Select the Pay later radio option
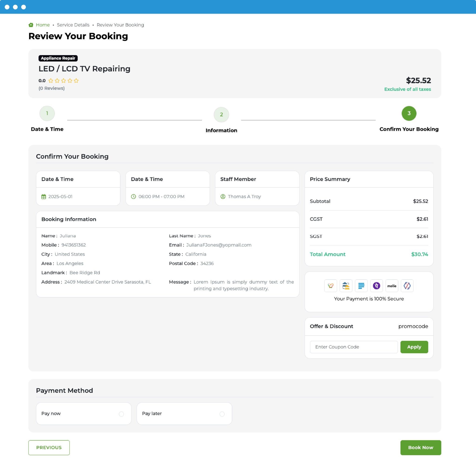 (x=222, y=414)
